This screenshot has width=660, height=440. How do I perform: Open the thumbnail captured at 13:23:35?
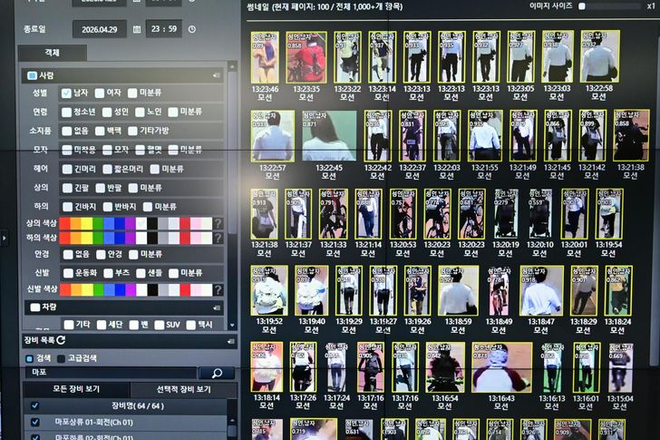click(306, 57)
